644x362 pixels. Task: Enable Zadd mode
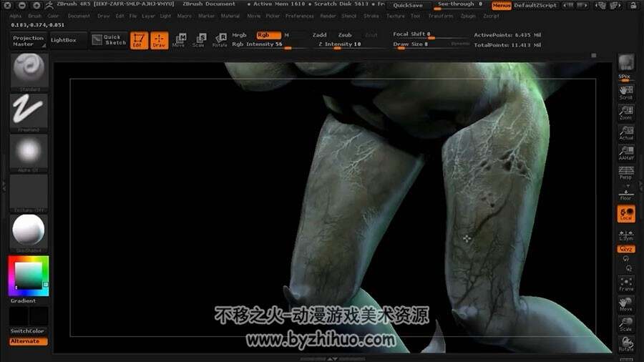point(320,35)
